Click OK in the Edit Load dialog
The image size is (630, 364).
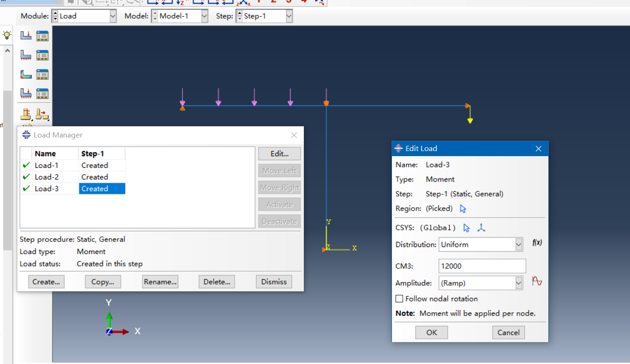pos(431,332)
